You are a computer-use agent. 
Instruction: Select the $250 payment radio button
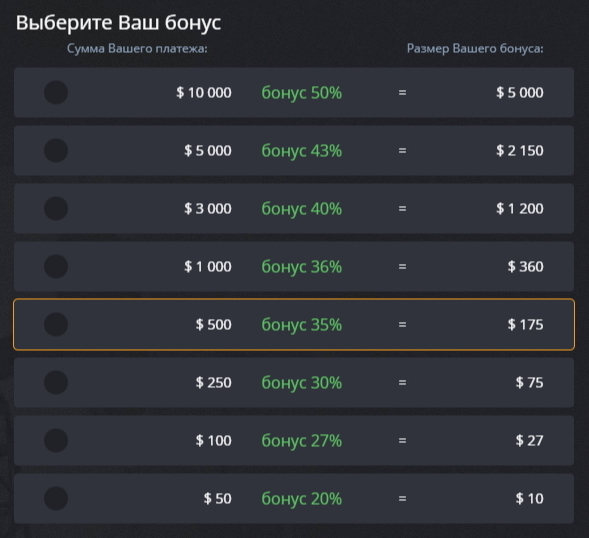coord(56,382)
